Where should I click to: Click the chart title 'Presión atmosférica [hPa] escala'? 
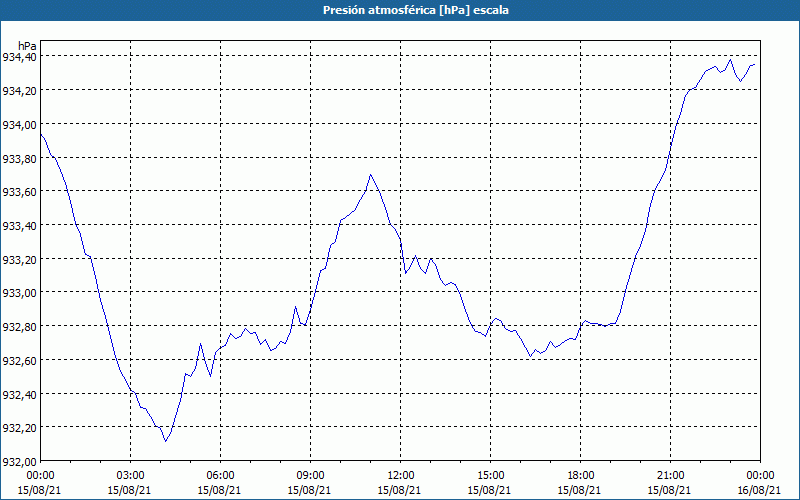pos(416,10)
